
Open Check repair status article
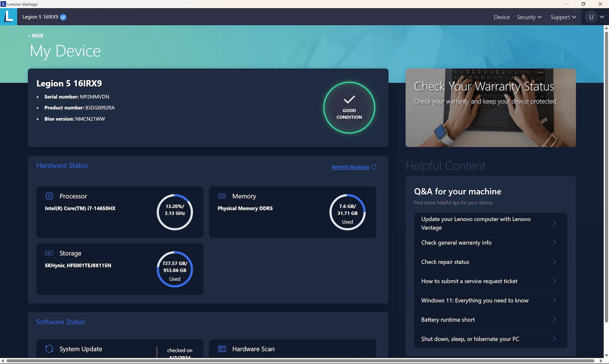tap(491, 262)
